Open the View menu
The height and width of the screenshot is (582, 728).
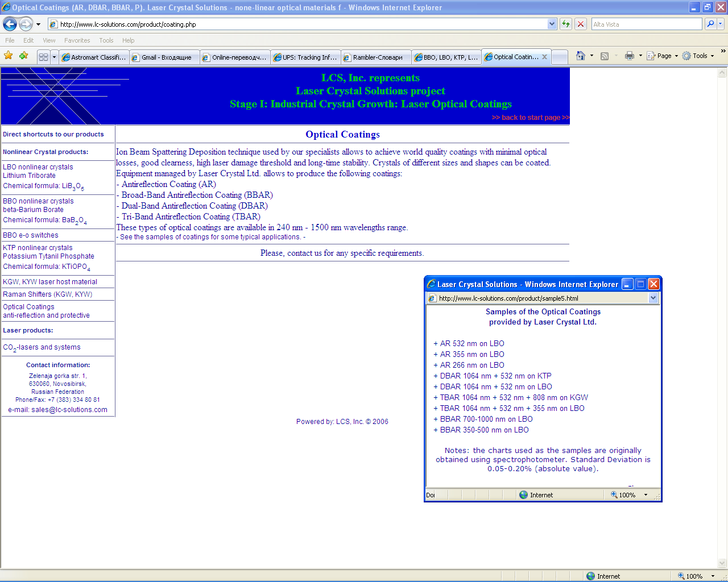(49, 40)
